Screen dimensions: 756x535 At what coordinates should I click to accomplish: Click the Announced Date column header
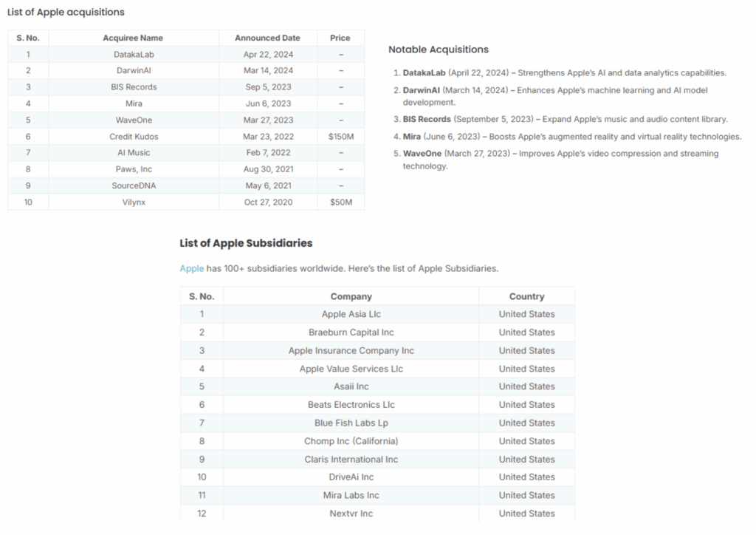tap(267, 38)
